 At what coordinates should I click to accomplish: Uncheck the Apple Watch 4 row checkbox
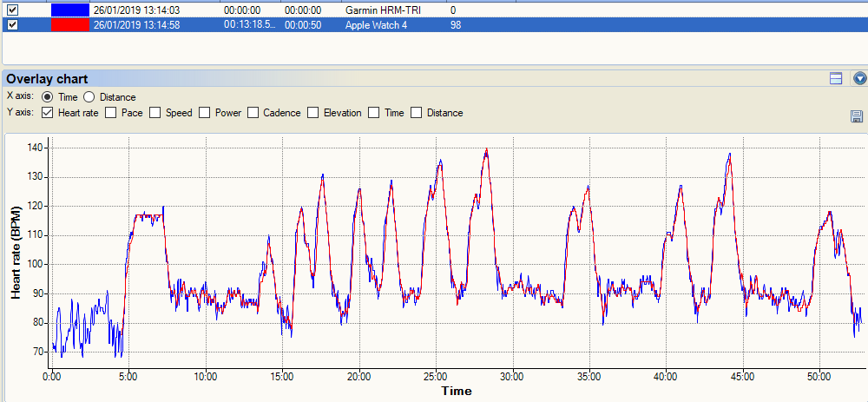coord(12,24)
